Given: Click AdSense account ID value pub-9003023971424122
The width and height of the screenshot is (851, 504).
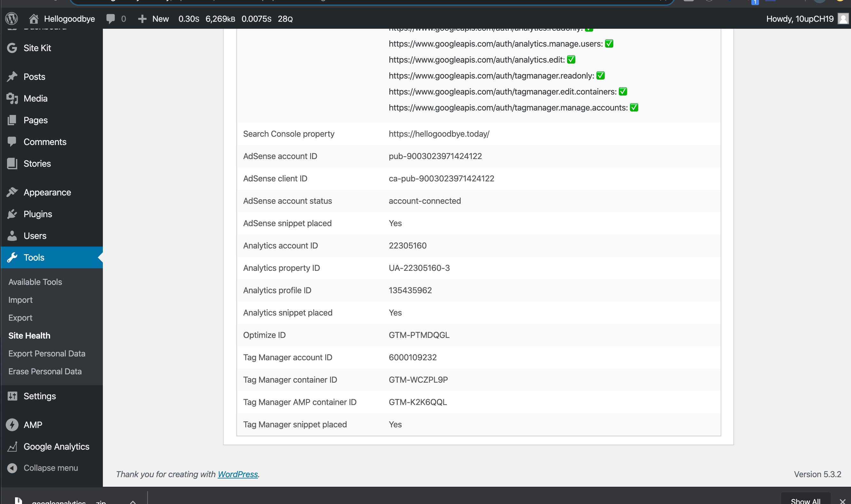Looking at the screenshot, I should pyautogui.click(x=435, y=156).
